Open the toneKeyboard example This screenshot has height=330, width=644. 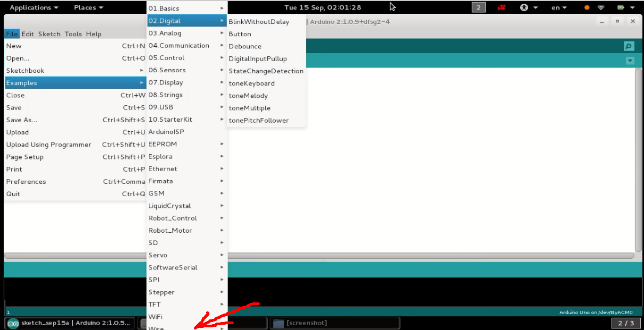[x=267, y=83]
